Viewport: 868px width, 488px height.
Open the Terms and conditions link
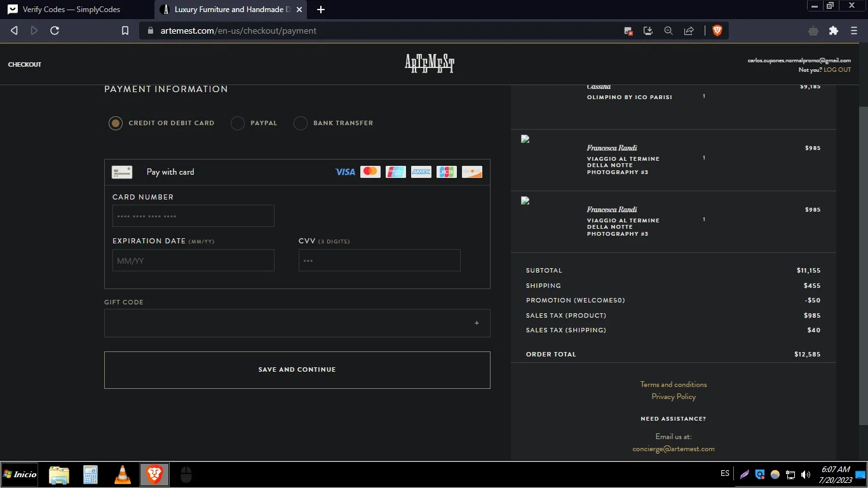tap(674, 384)
